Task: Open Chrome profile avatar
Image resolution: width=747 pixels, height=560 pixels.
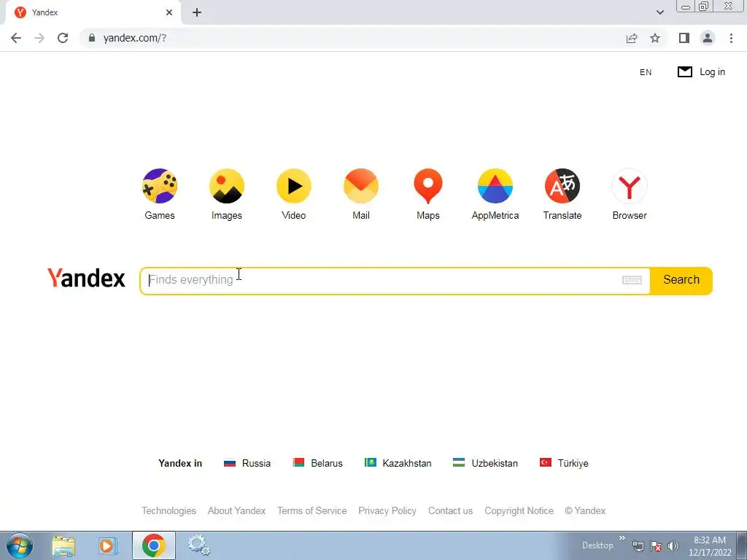Action: pos(708,38)
